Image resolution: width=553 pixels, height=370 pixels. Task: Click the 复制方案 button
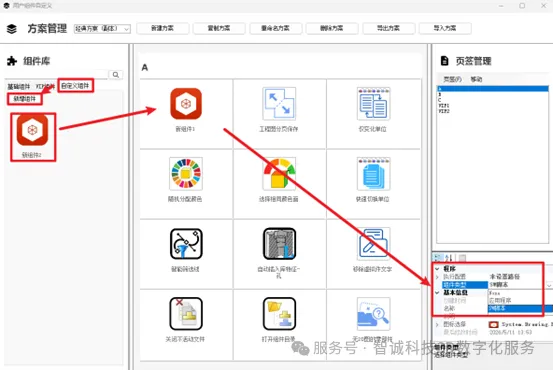[219, 28]
